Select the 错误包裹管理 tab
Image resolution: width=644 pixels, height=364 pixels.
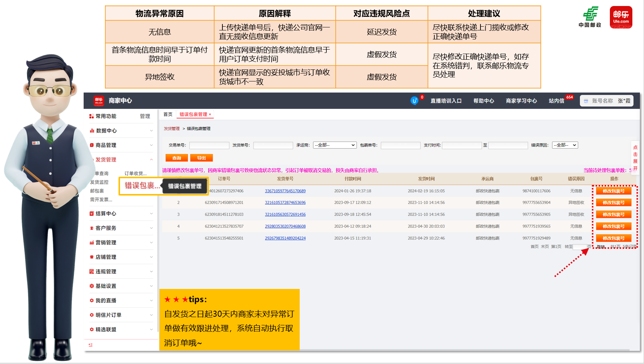point(193,114)
